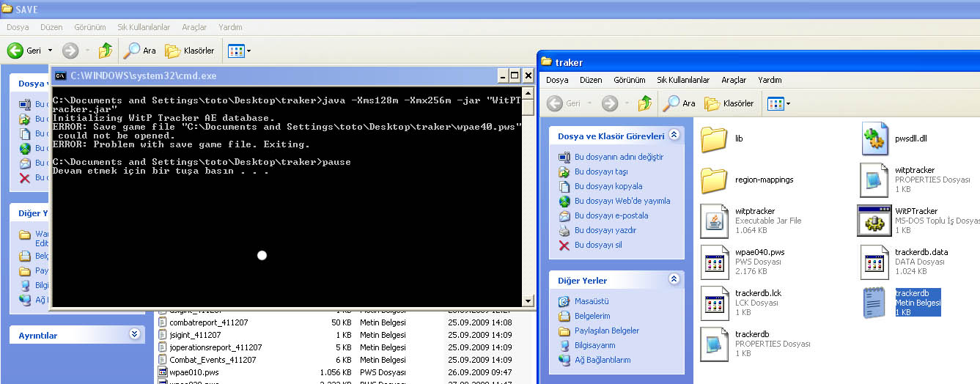Image resolution: width=980 pixels, height=384 pixels.
Task: Expand the Ayrıntılar panel
Action: (x=134, y=334)
